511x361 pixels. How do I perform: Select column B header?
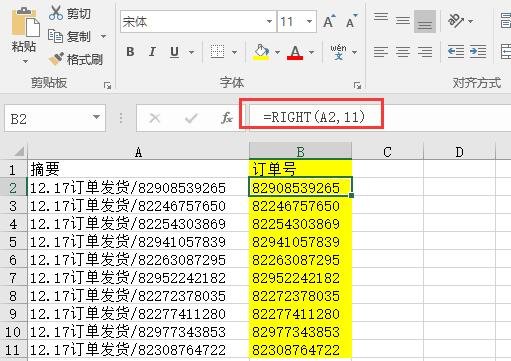tap(300, 152)
